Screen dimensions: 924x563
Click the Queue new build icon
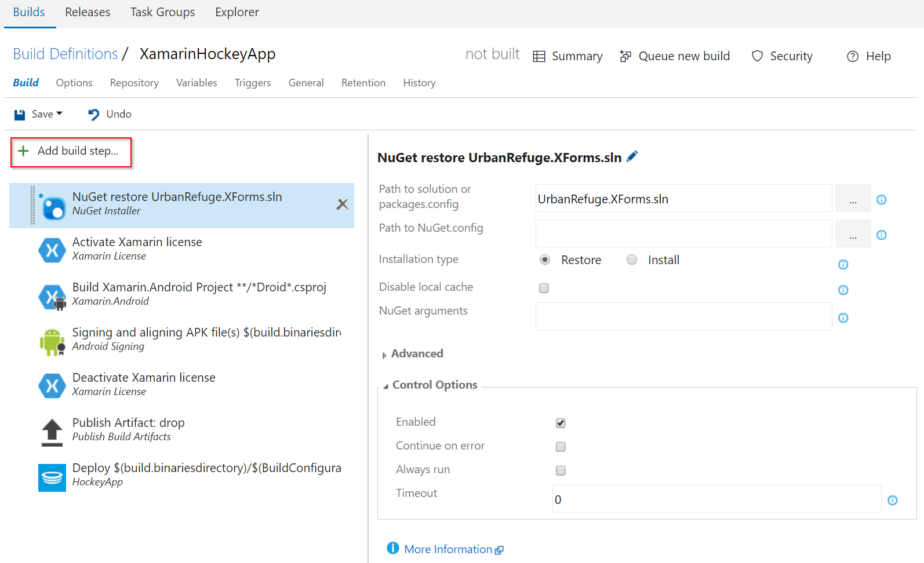pyautogui.click(x=625, y=56)
